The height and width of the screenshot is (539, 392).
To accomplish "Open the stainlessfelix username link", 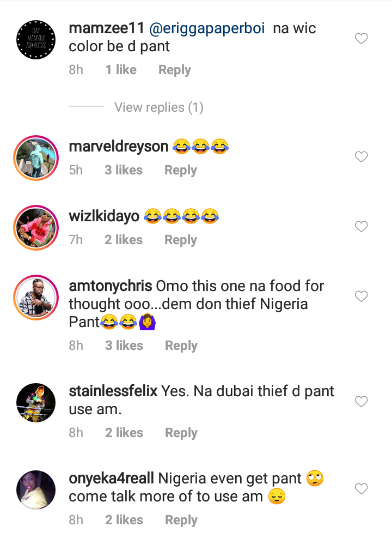I will click(113, 391).
